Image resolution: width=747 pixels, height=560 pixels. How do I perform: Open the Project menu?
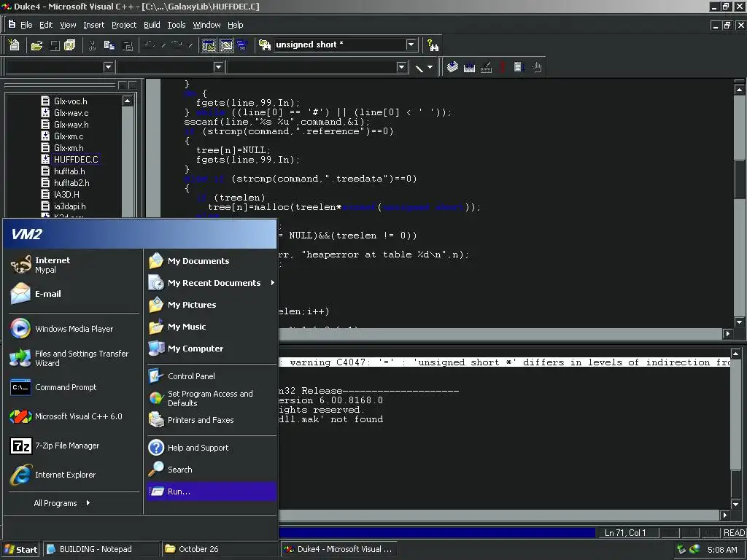(x=124, y=25)
